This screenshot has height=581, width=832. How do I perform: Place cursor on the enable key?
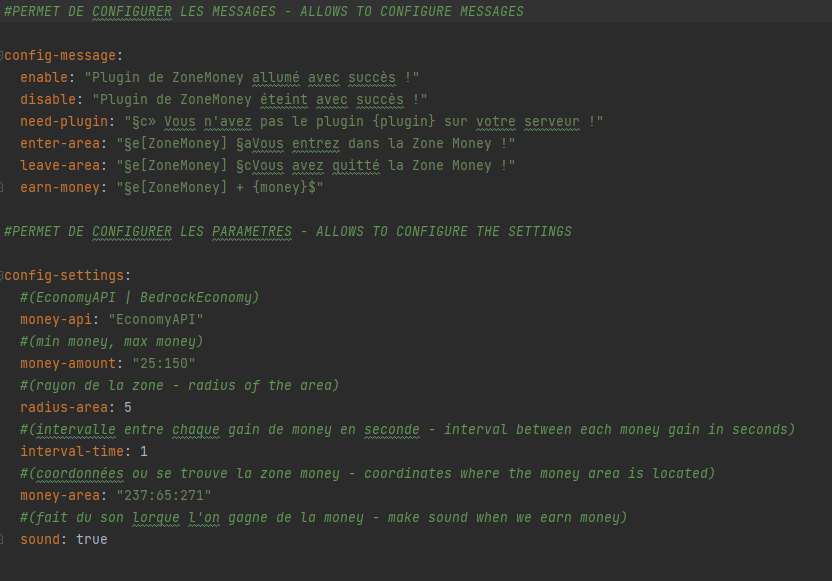pos(46,77)
